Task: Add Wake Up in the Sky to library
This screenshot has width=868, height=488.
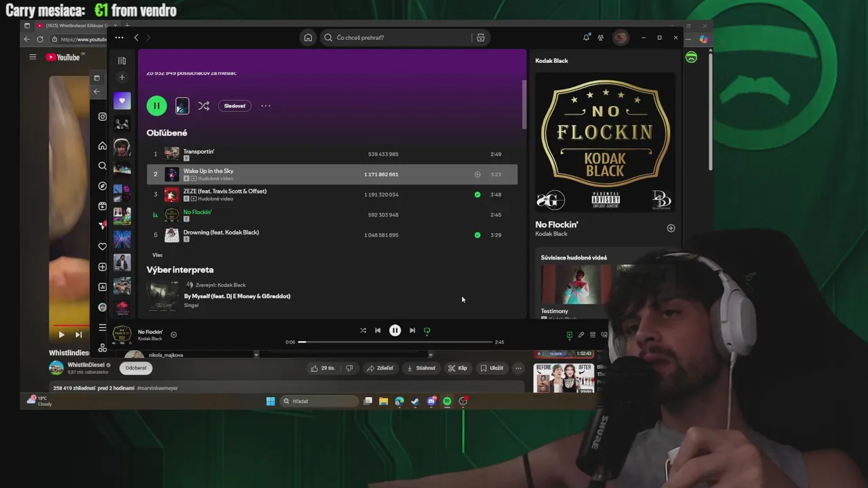Action: pos(477,174)
